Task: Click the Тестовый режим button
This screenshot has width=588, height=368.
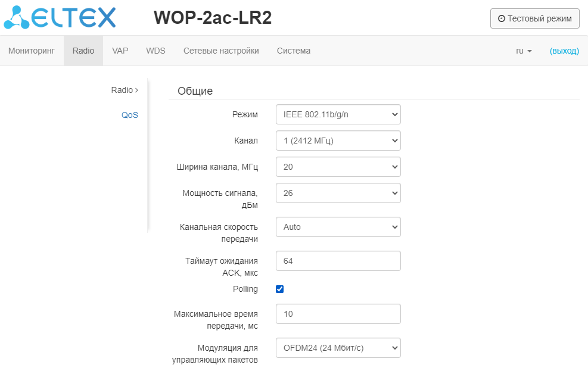Action: coord(534,18)
